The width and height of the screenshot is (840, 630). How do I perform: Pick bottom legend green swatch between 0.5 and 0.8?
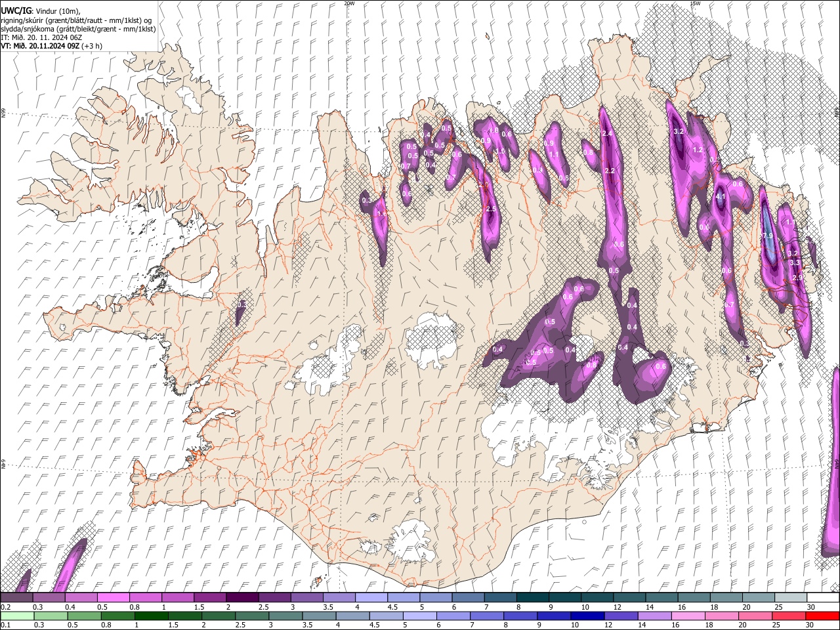point(83,616)
